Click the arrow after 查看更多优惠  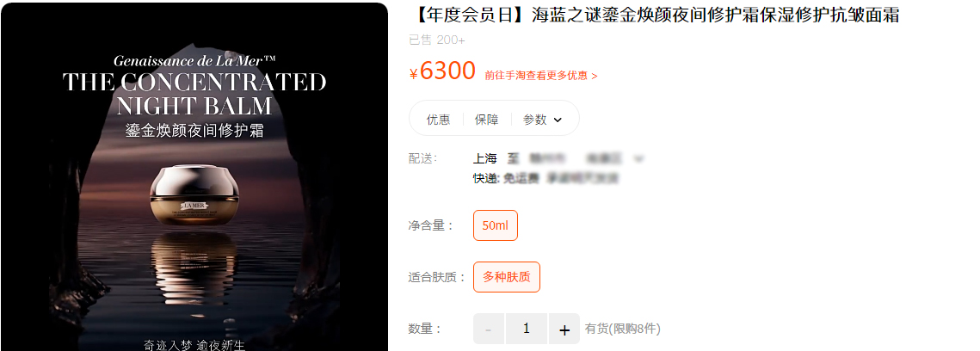pyautogui.click(x=594, y=76)
